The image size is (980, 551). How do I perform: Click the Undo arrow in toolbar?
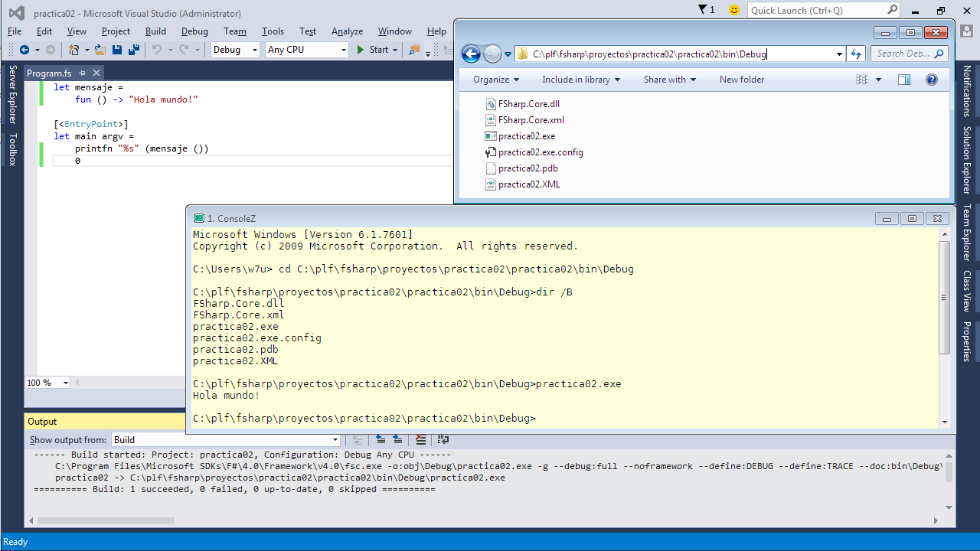click(156, 50)
